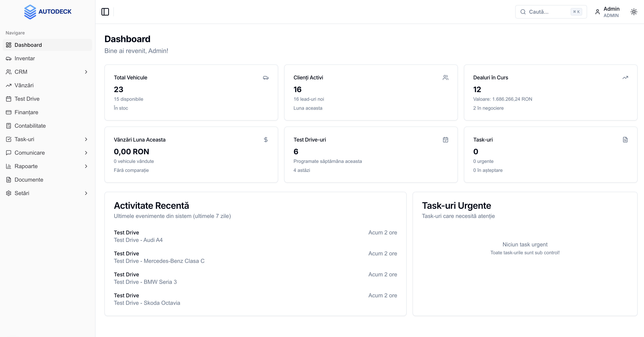This screenshot has height=337, width=644.
Task: Click the Documente navigation entry
Action: [29, 180]
